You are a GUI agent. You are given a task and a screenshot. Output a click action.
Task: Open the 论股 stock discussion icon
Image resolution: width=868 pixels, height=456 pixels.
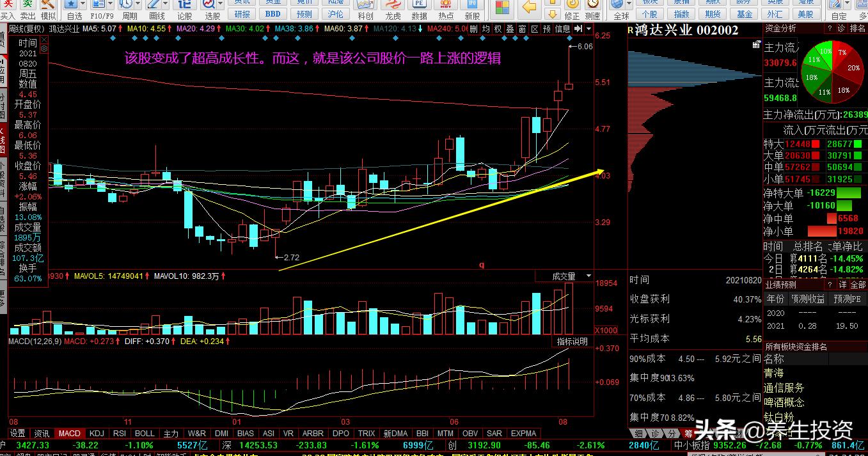click(185, 5)
